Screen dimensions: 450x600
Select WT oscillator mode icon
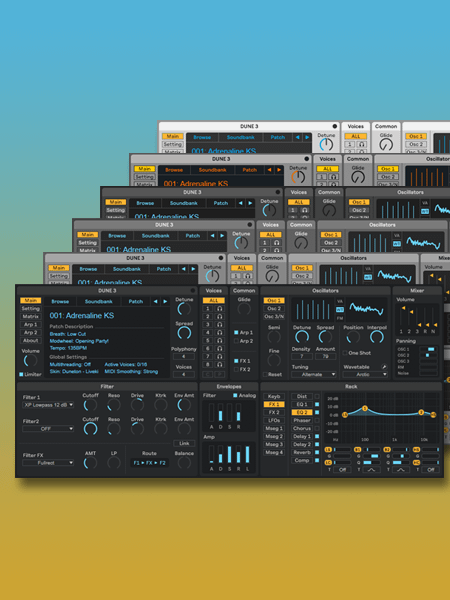pos(339,310)
